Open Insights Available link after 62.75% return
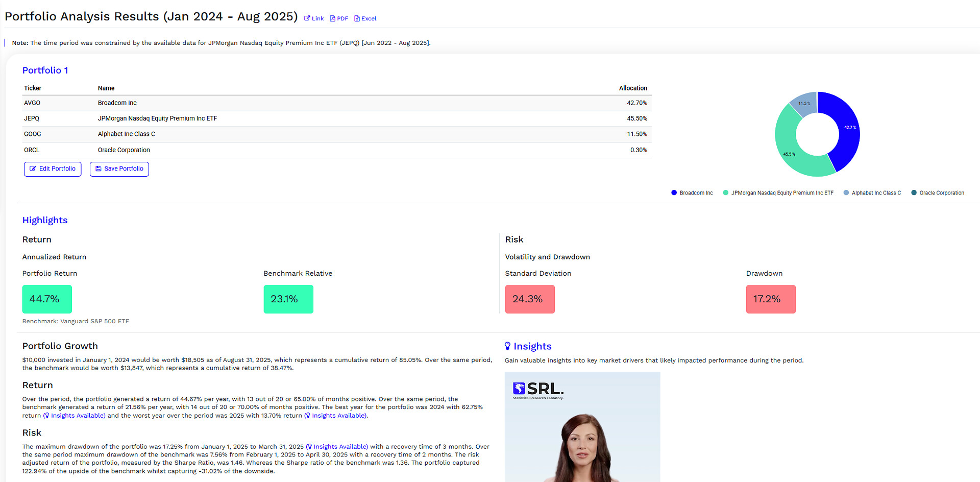Screen dimensions: 980x482 pos(75,416)
